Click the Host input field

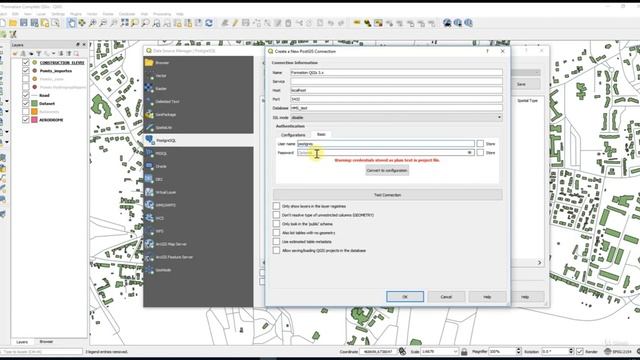396,90
